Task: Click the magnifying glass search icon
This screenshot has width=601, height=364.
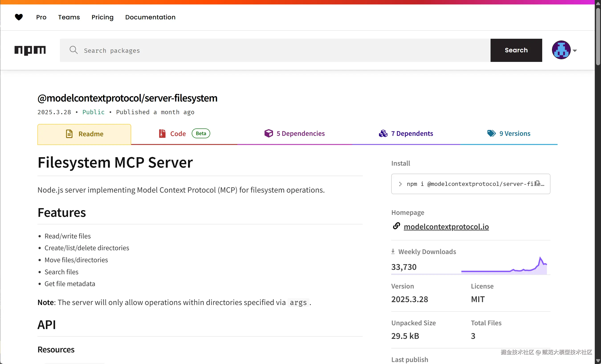Action: (x=73, y=50)
